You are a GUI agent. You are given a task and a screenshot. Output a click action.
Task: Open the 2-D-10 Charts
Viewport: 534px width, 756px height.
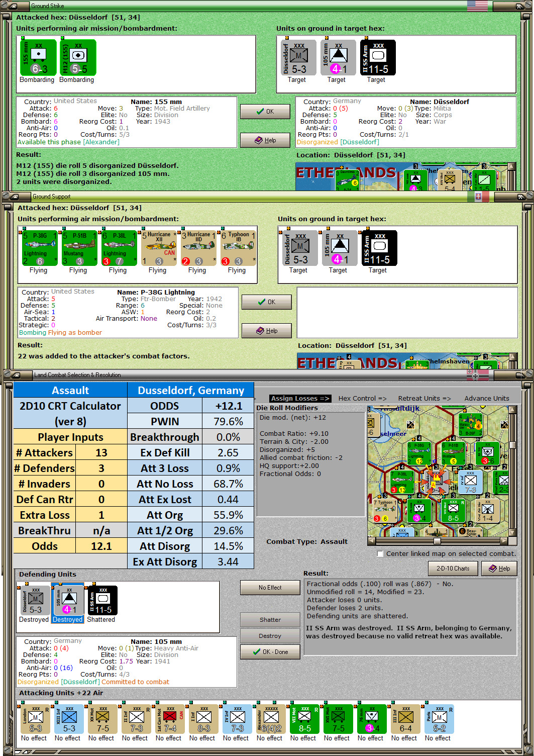[453, 569]
